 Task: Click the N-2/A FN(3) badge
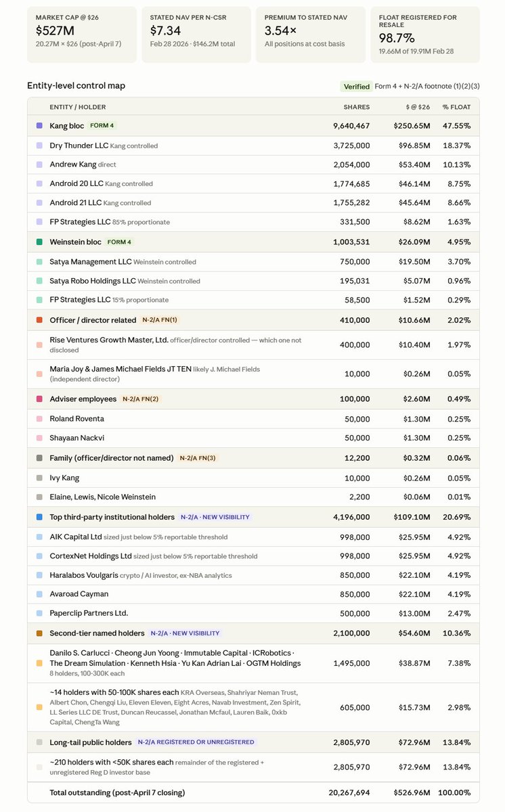pyautogui.click(x=198, y=458)
